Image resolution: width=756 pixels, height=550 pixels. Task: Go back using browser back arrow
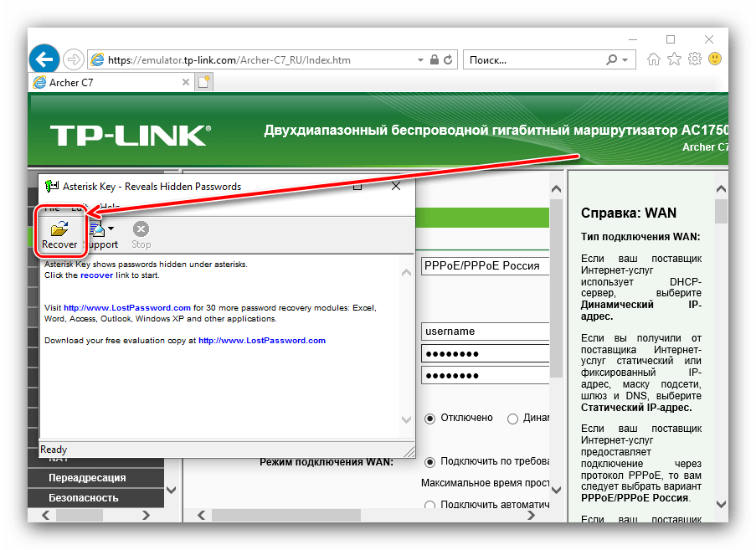click(x=44, y=59)
